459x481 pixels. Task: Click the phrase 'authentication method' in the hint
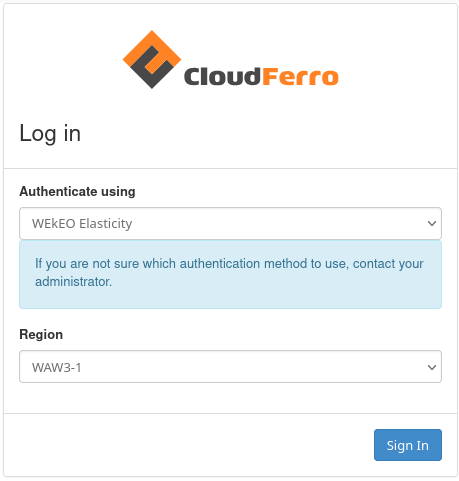pyautogui.click(x=220, y=264)
